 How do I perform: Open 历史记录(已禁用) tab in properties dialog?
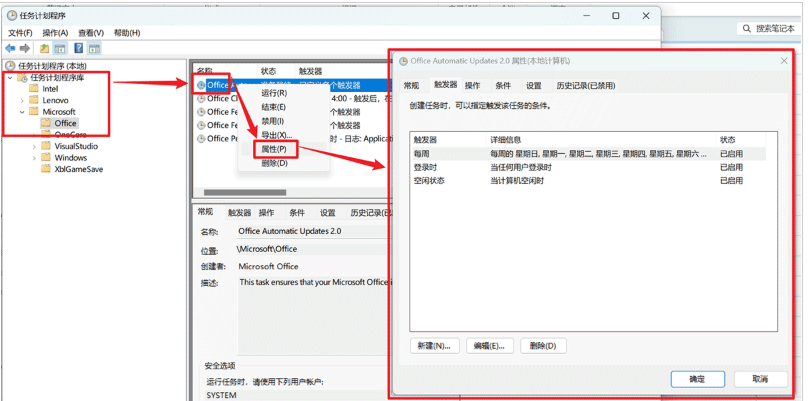pyautogui.click(x=586, y=85)
